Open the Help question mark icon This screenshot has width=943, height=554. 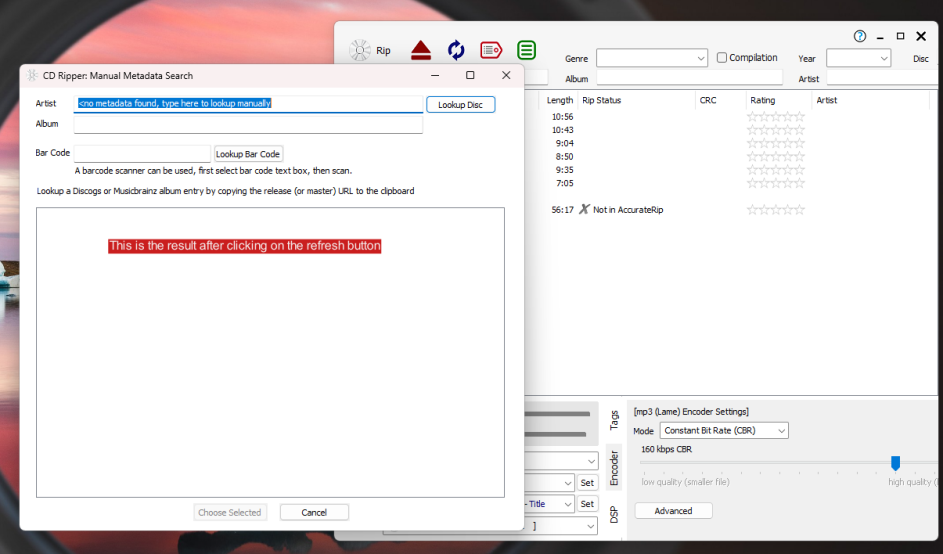[860, 36]
